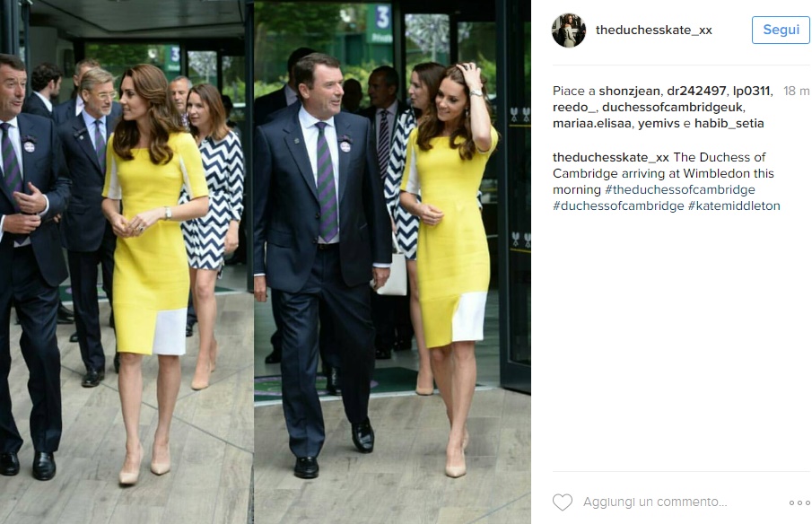The height and width of the screenshot is (524, 812).
Task: Click the heart like icon
Action: (x=563, y=502)
